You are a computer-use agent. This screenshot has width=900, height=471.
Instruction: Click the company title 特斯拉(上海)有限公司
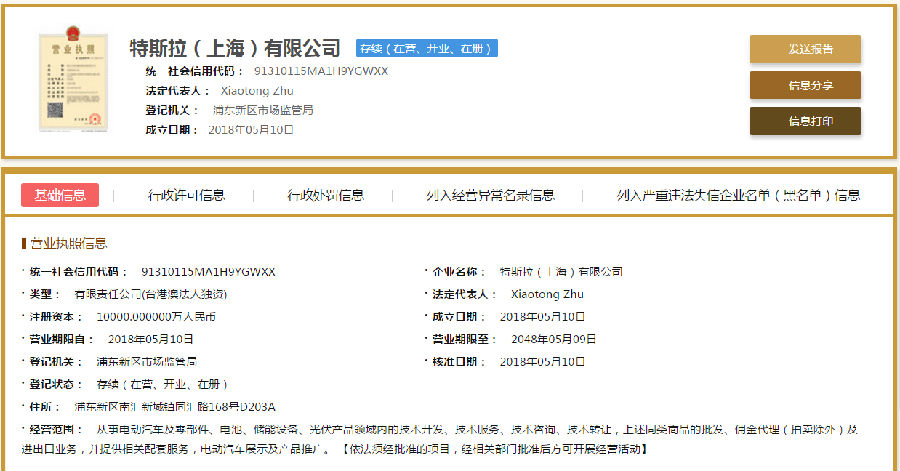tap(235, 48)
